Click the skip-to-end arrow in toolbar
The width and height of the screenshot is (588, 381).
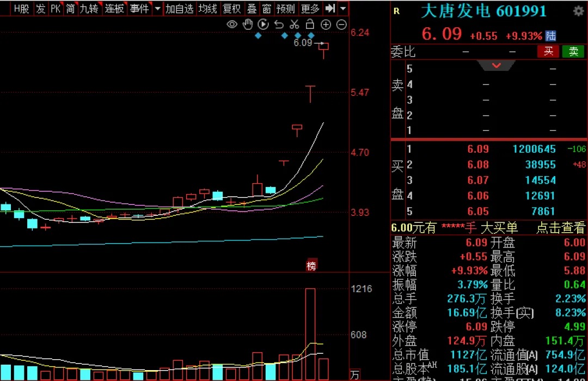(x=330, y=8)
